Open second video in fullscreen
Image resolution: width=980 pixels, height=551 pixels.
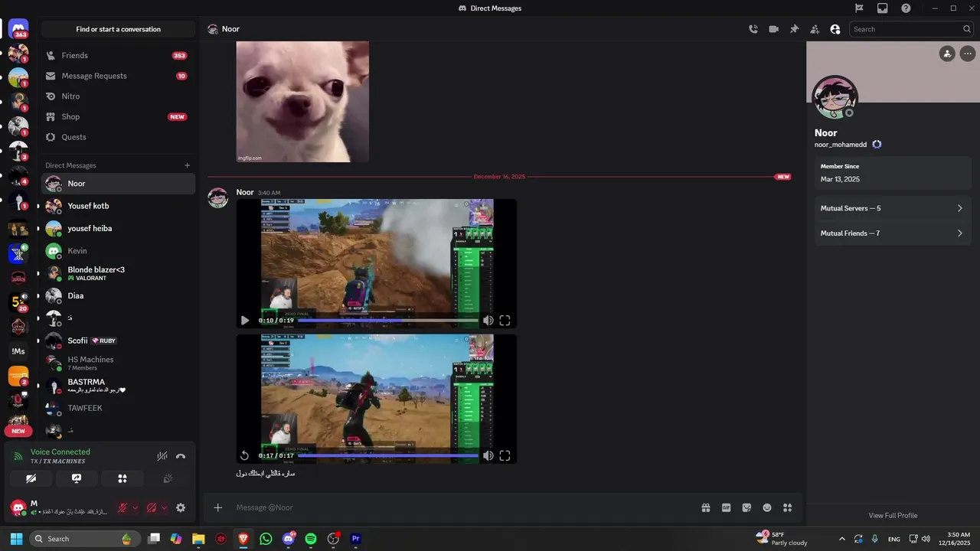(x=505, y=455)
